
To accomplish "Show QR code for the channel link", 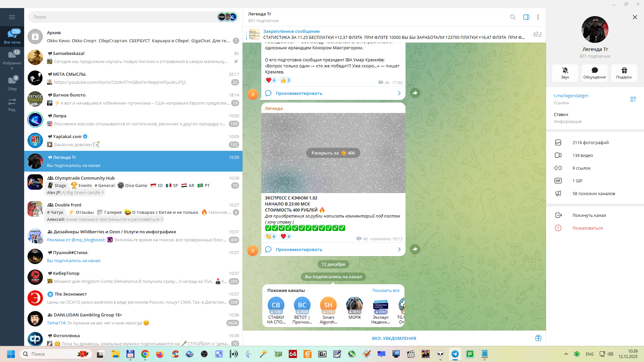I will [633, 99].
